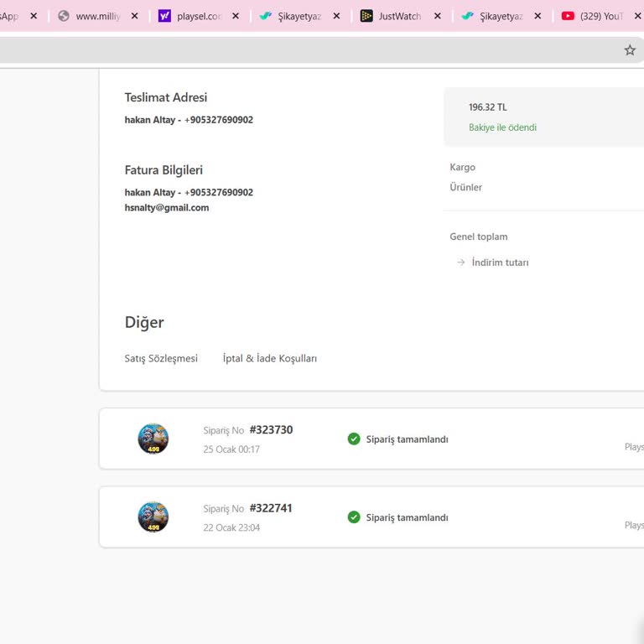Close the JustWatch tab
This screenshot has height=644, width=644.
pyautogui.click(x=437, y=16)
